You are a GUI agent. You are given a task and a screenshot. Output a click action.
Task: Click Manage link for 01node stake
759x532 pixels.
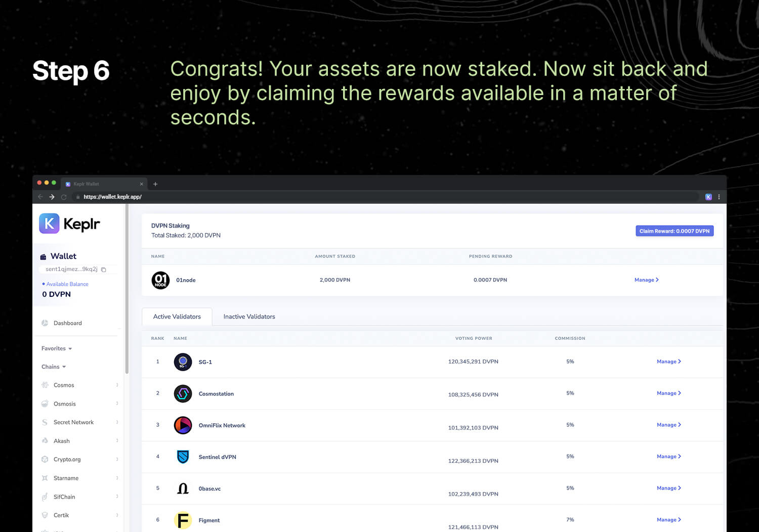pyautogui.click(x=646, y=280)
